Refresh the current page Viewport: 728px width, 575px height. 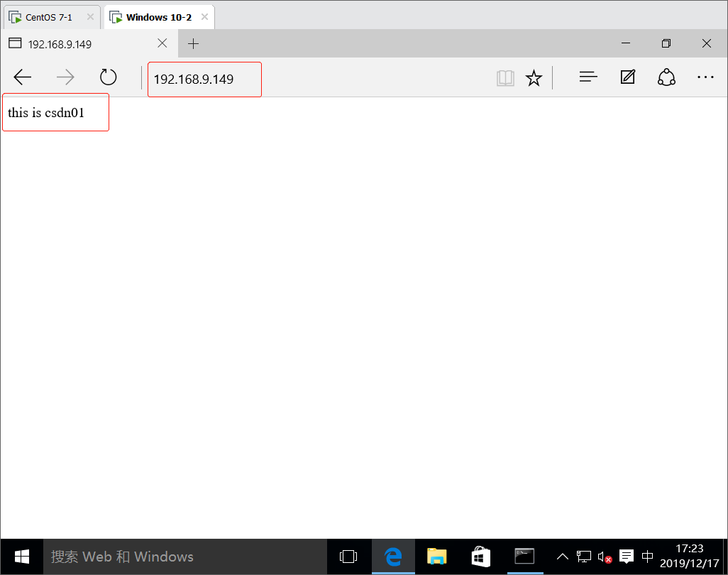coord(108,77)
